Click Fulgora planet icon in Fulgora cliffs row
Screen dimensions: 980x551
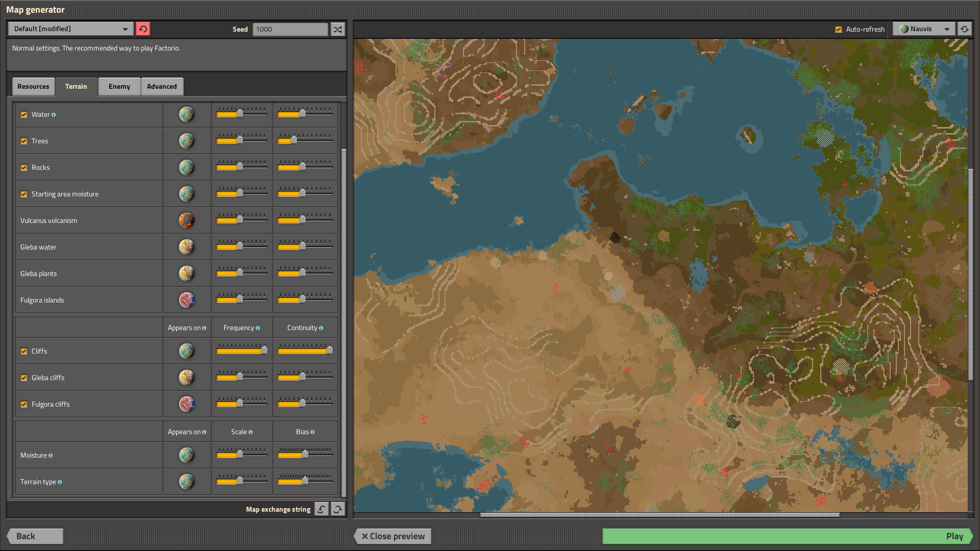(186, 404)
